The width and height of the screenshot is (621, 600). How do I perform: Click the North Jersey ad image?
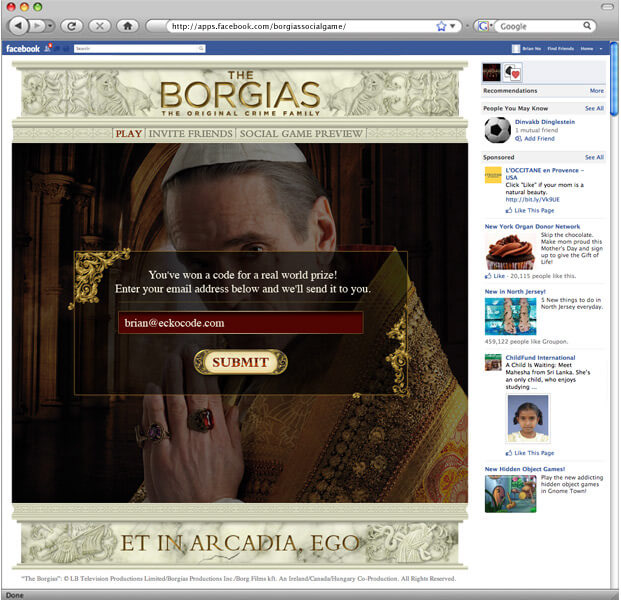(511, 316)
